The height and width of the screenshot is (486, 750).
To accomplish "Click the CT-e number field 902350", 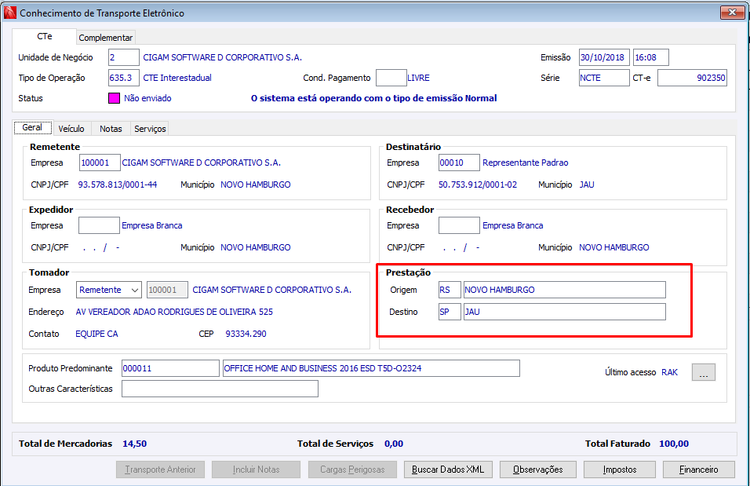I will (692, 77).
